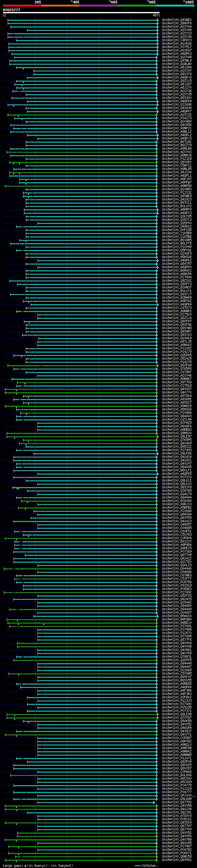Select UniRef100_P15195 entry
This screenshot has width=197, height=868.
pyautogui.click(x=177, y=708)
